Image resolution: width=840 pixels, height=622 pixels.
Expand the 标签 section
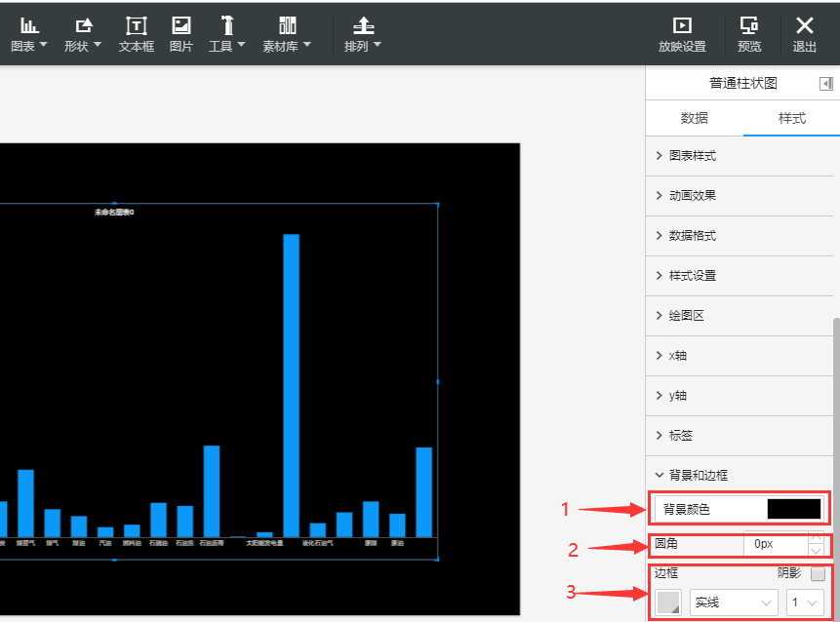click(740, 436)
